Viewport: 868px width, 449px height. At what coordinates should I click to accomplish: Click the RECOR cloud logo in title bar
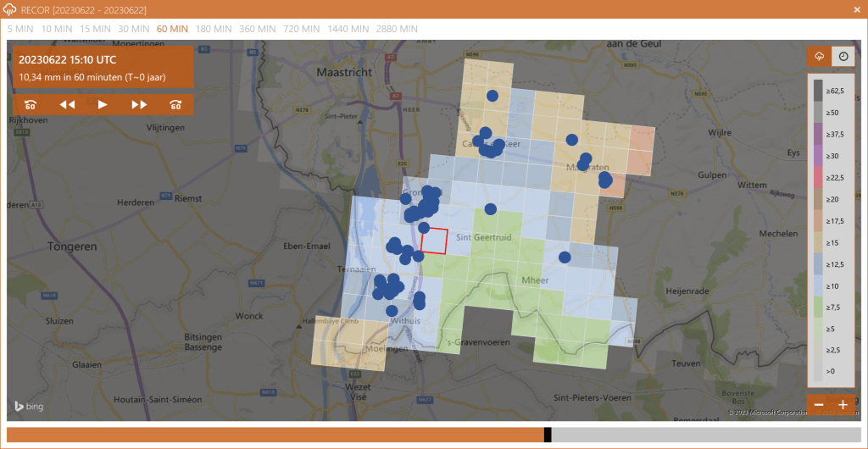[10, 8]
